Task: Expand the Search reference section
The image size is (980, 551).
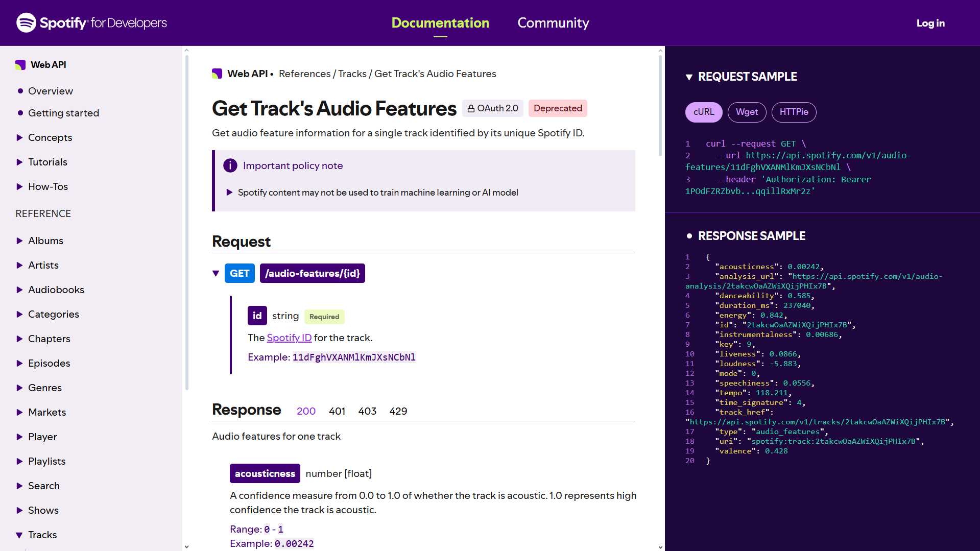Action: coord(19,486)
